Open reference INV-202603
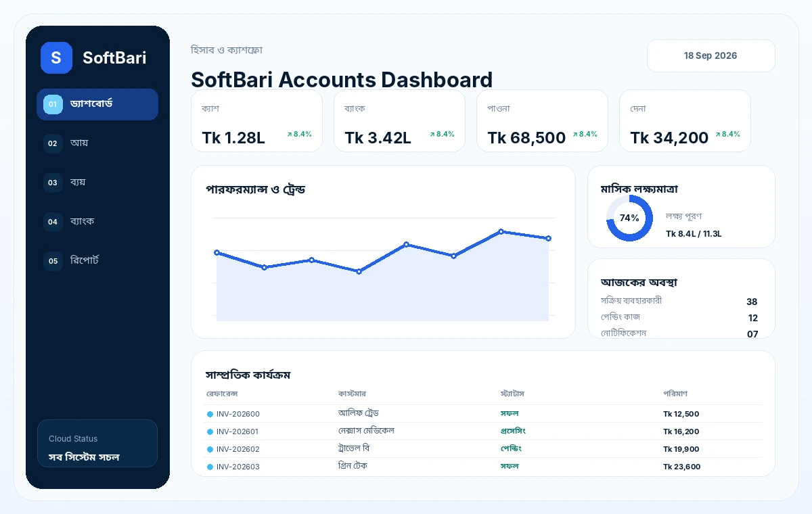 (238, 467)
